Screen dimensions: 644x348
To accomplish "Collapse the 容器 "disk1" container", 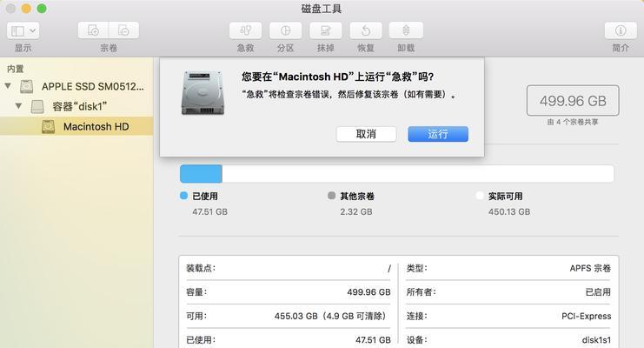I will [x=18, y=106].
